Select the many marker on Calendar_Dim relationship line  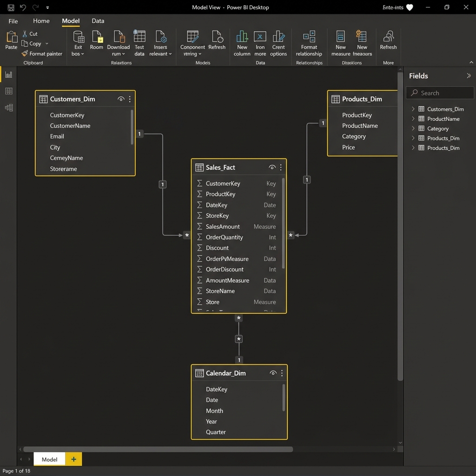click(x=239, y=339)
